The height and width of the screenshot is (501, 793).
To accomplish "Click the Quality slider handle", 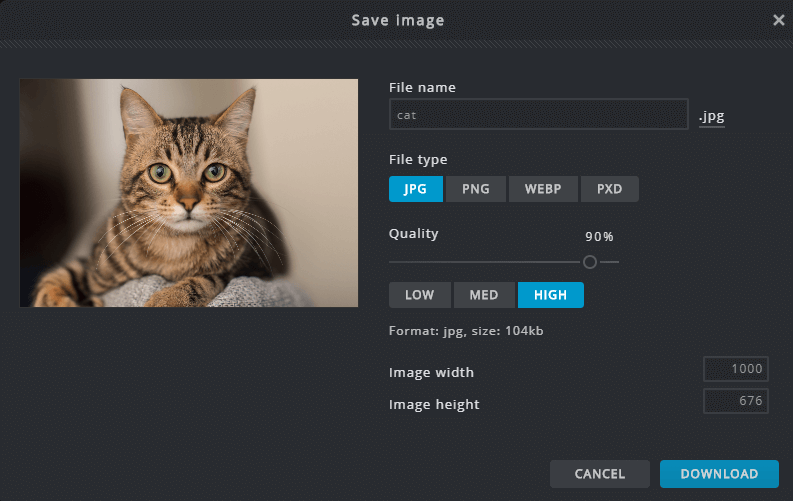I will 590,262.
